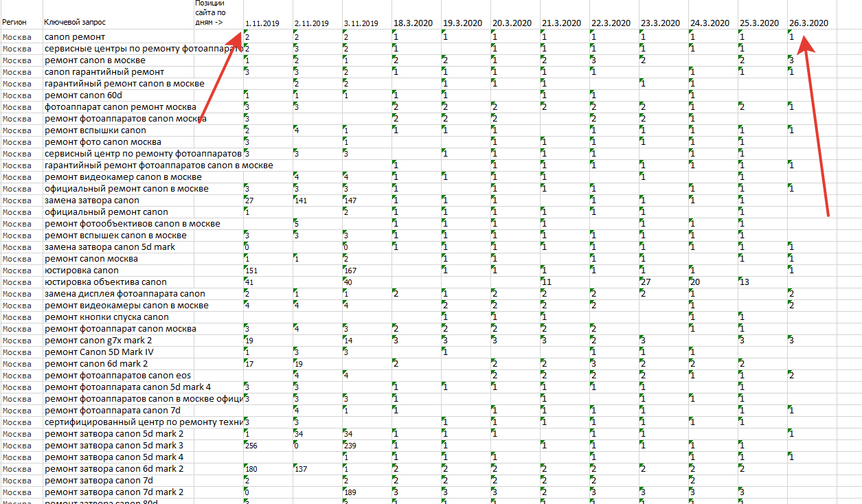The width and height of the screenshot is (862, 504).
Task: Click the cell with value 147
Action: pos(367,200)
